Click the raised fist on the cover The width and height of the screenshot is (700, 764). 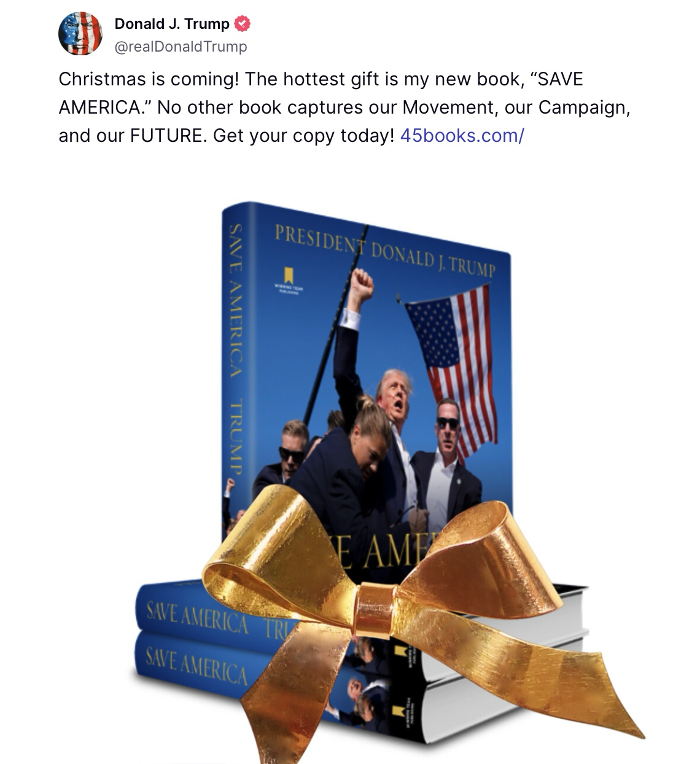[x=360, y=284]
